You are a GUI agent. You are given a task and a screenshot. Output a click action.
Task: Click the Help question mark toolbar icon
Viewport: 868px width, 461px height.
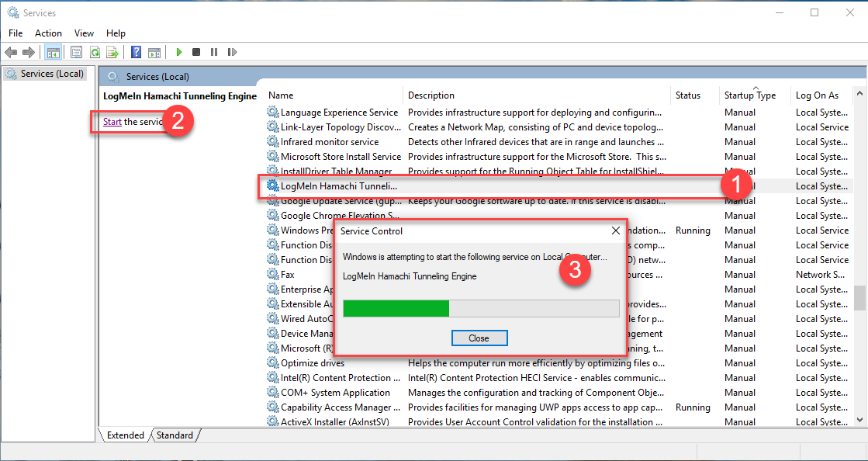(137, 52)
